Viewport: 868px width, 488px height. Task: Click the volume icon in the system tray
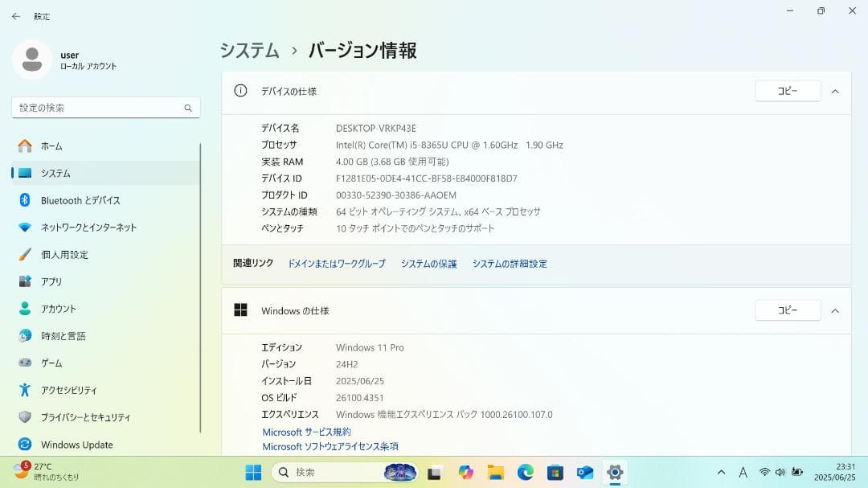click(780, 472)
